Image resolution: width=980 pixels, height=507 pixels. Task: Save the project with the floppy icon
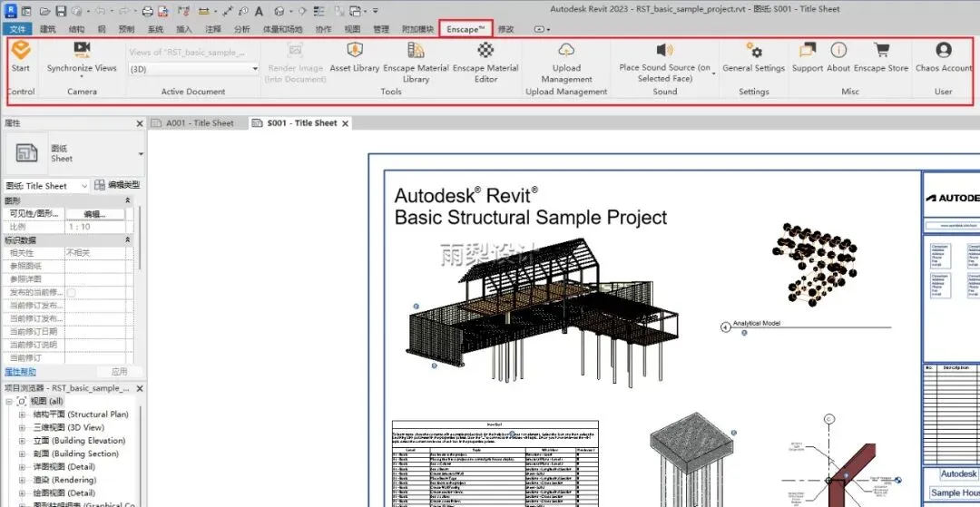click(x=61, y=11)
